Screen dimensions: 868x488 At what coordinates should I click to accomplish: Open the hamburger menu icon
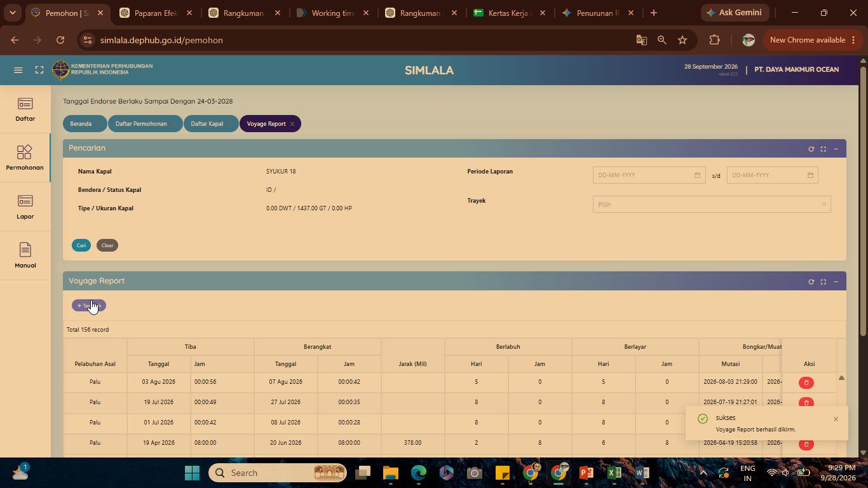tap(18, 70)
